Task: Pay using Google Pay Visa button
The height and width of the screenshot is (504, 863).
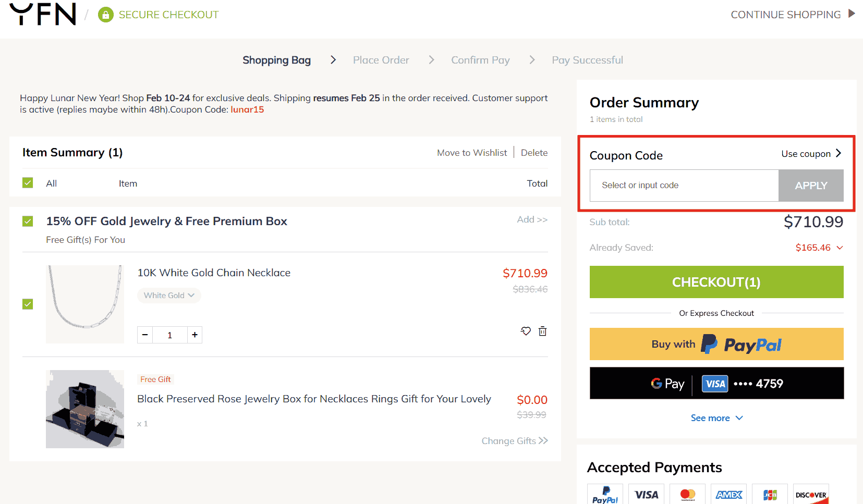Action: click(x=716, y=384)
